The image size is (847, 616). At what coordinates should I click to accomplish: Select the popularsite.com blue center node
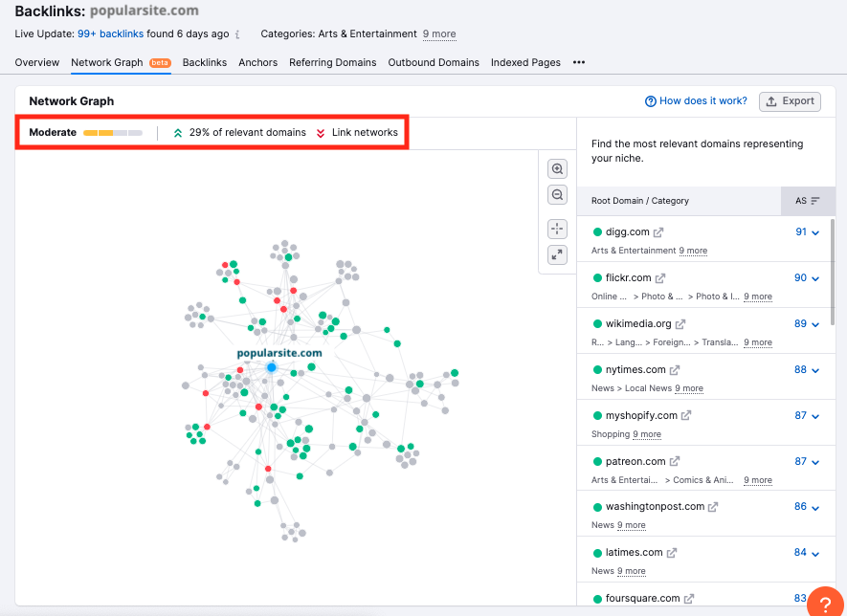click(x=271, y=367)
